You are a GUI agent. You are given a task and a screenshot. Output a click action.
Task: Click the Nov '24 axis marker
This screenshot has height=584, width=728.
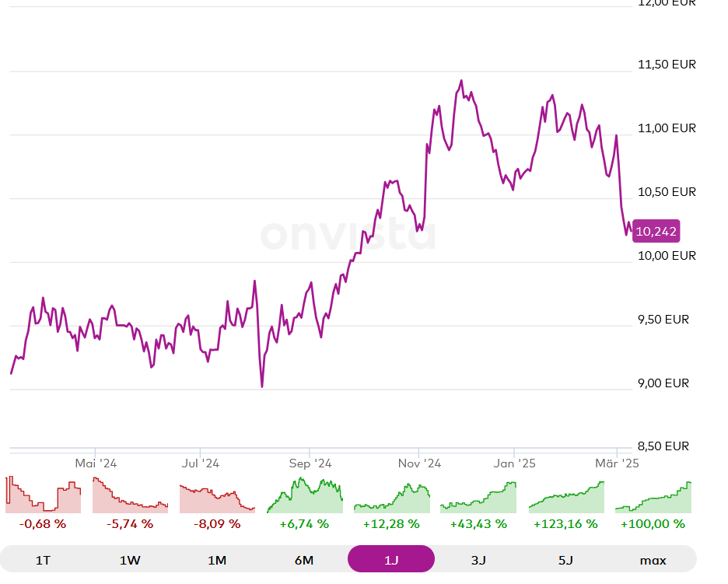coord(419,463)
